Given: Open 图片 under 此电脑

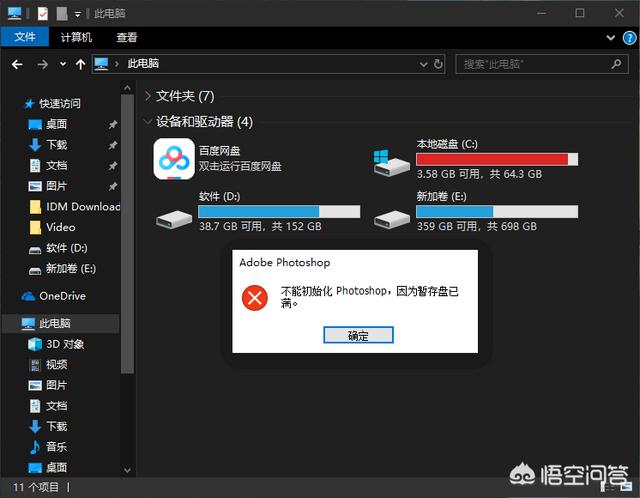Looking at the screenshot, I should 56,385.
